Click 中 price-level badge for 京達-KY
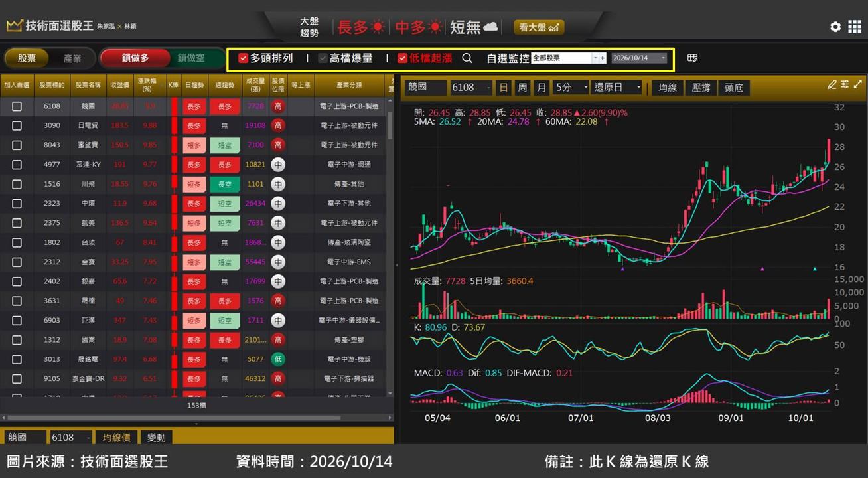 (278, 165)
